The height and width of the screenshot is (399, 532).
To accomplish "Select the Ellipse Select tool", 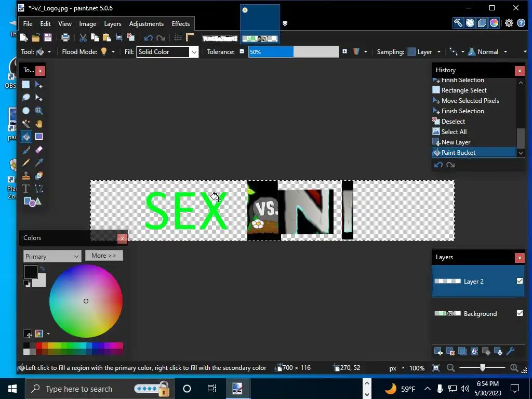I will click(26, 111).
